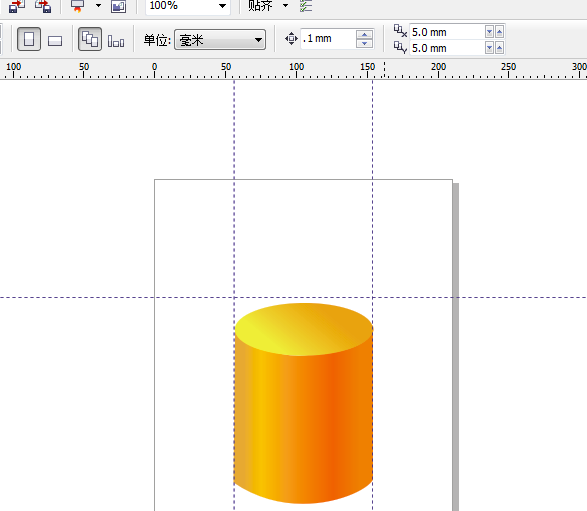Select the orange cylinder top ellipse
The image size is (587, 511).
[x=304, y=329]
